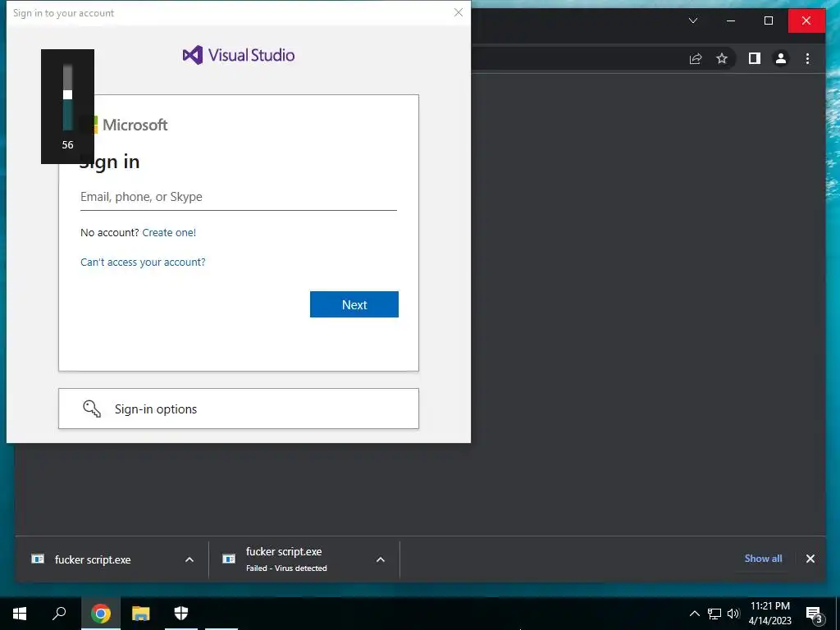Click Chrome icon in the taskbar
Screen dimensions: 840x630
pyautogui.click(x=101, y=614)
